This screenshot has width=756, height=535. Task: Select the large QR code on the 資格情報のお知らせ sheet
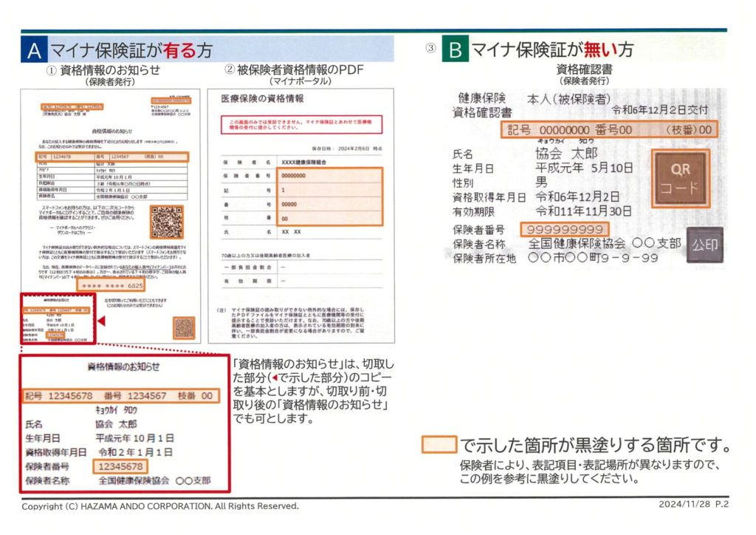(167, 222)
